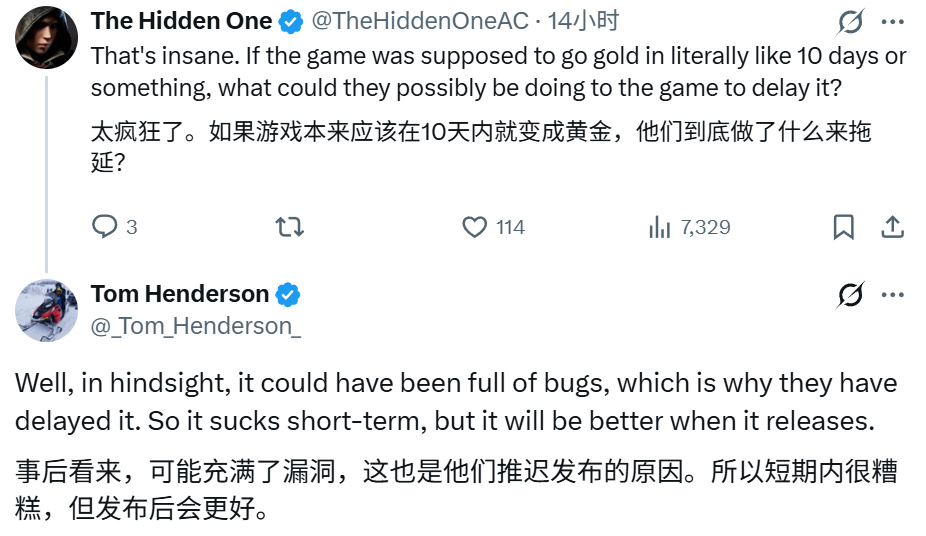Open more options on The Hidden One's tweet
Viewport: 926px width, 536px height.
(893, 21)
